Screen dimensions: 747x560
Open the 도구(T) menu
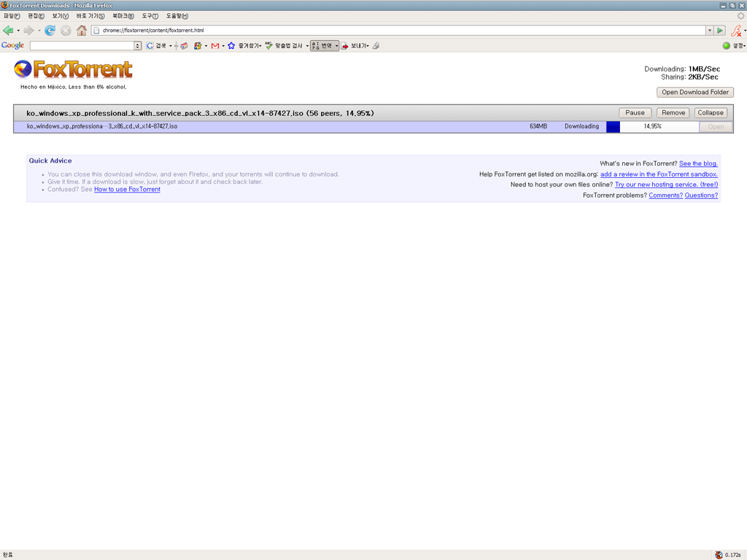150,16
